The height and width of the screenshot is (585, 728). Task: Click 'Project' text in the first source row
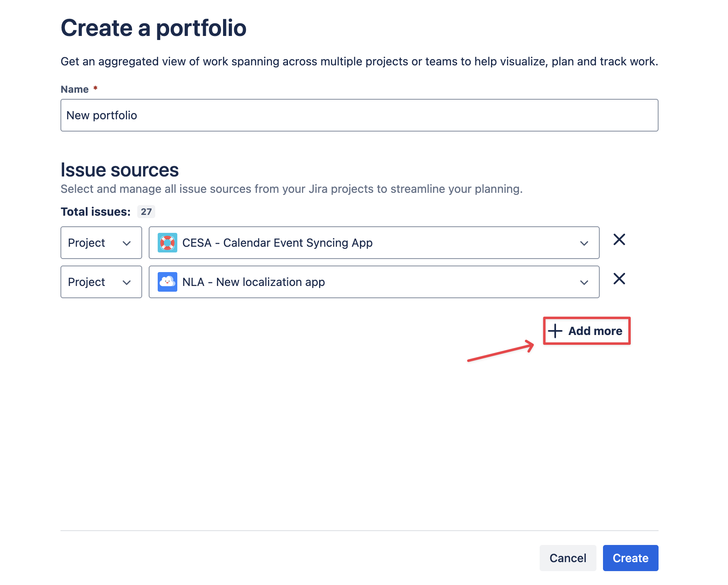click(x=87, y=243)
